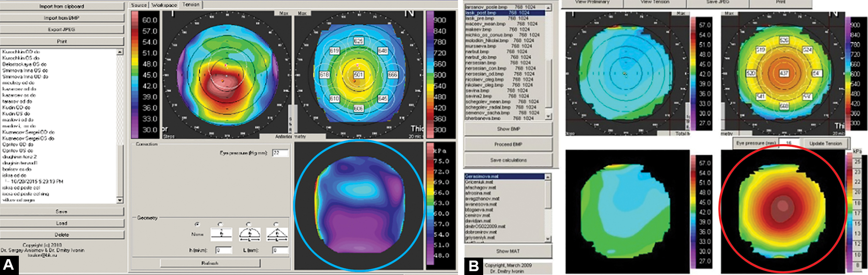Select the flat layer geometry diagram icon
This screenshot has height=275, width=868.
(x=221, y=234)
